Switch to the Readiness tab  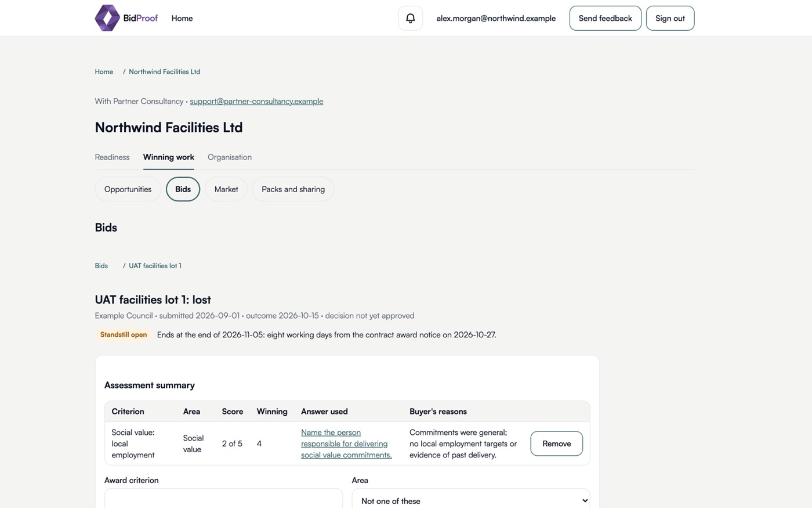(x=112, y=157)
